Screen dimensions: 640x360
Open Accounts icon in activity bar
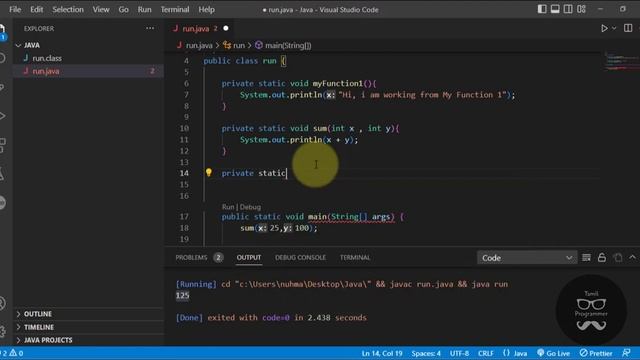pos(2,303)
